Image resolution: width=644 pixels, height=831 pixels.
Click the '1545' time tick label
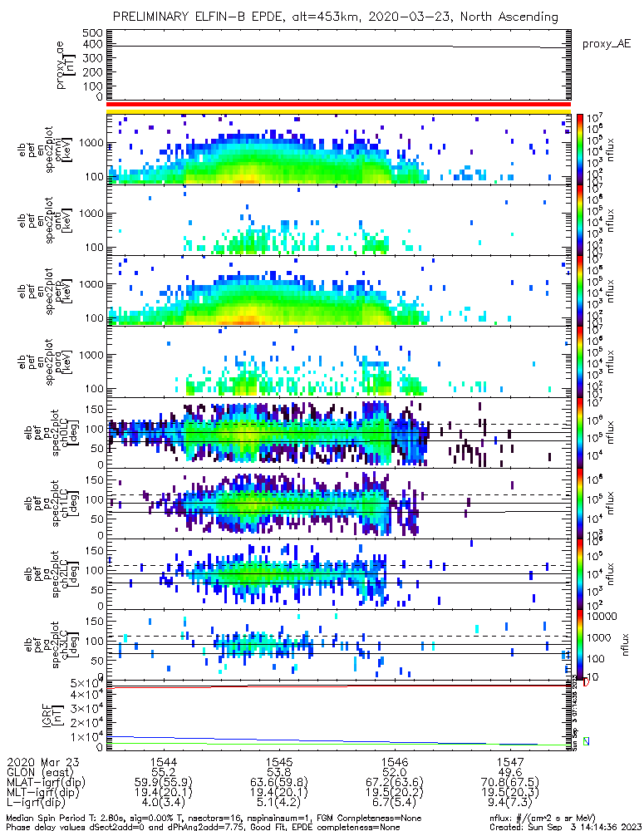click(x=279, y=763)
